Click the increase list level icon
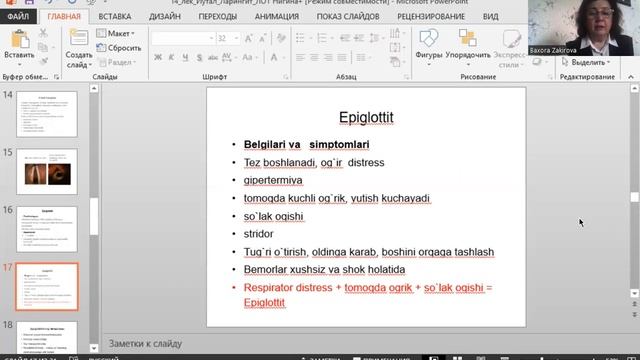 pyautogui.click(x=359, y=38)
